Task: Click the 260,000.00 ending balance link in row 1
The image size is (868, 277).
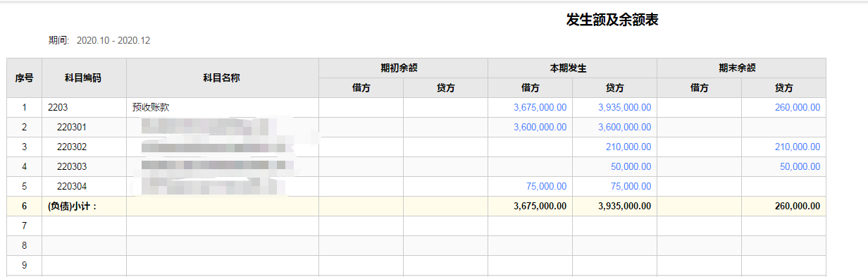Action: (x=797, y=108)
